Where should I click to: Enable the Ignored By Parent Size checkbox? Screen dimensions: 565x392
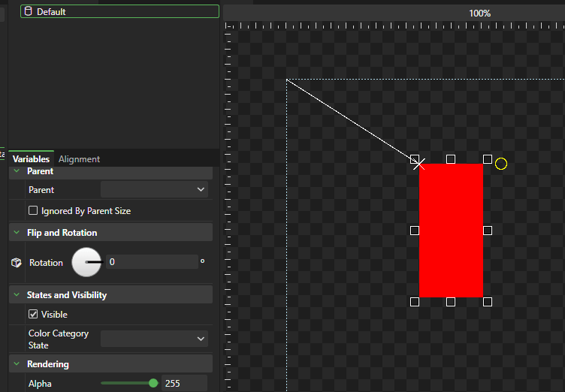coord(33,211)
